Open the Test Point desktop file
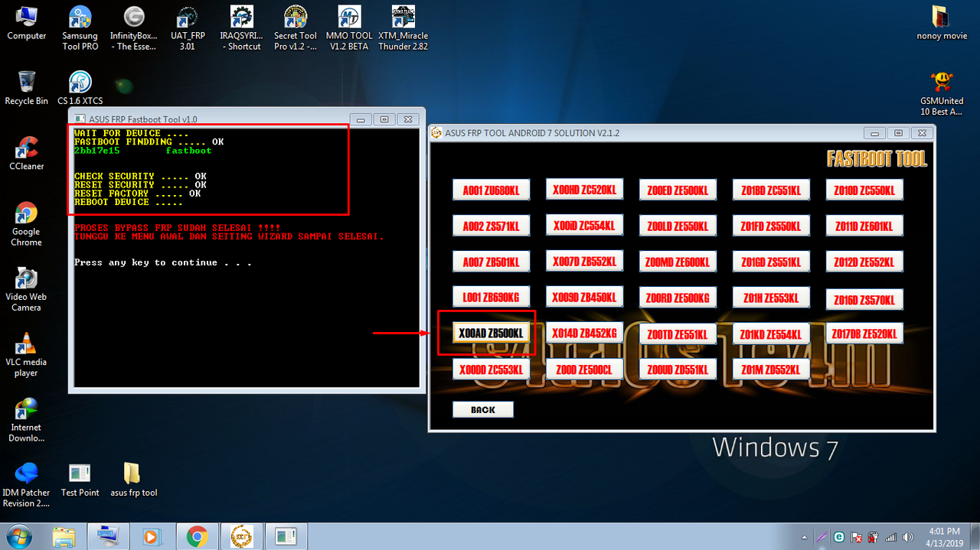Screen dimensions: 980x550 click(x=80, y=480)
